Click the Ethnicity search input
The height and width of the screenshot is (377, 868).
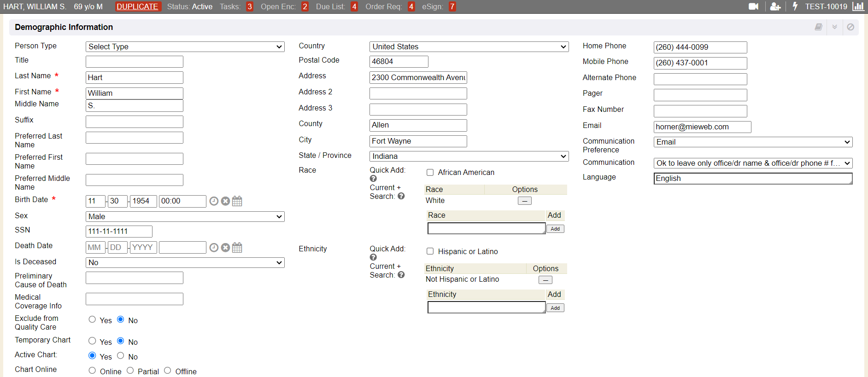pos(487,307)
